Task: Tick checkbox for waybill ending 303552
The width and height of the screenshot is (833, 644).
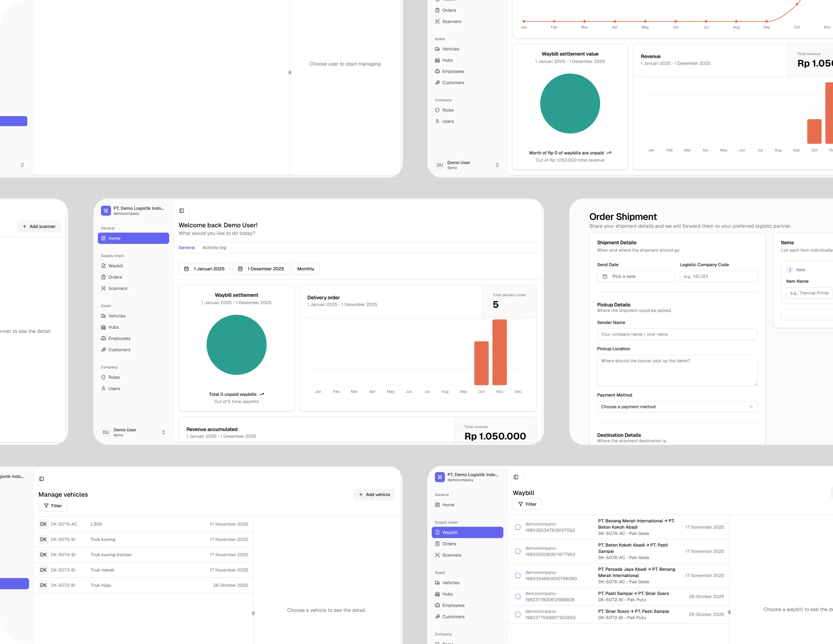Action: point(518,614)
